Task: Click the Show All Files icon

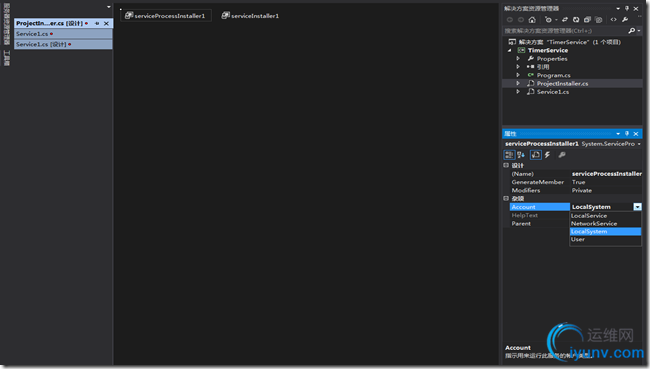Action: [599, 19]
